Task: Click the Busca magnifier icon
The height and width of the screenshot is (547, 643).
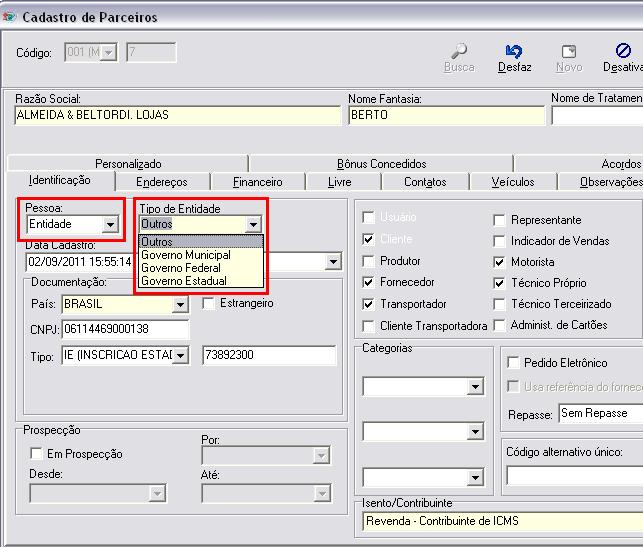Action: 459,51
